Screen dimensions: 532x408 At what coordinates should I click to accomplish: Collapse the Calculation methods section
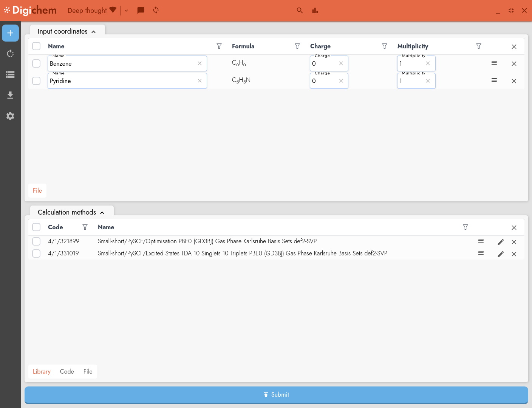(x=102, y=213)
